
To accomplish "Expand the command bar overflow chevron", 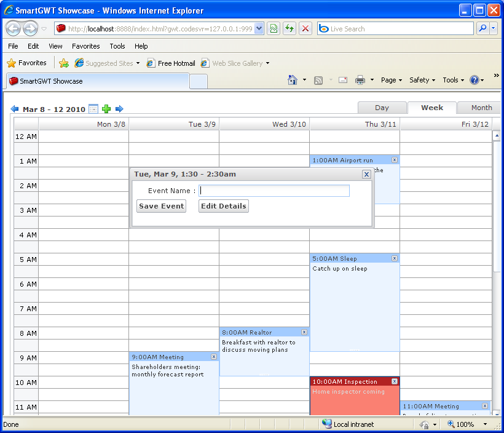I will coord(496,75).
